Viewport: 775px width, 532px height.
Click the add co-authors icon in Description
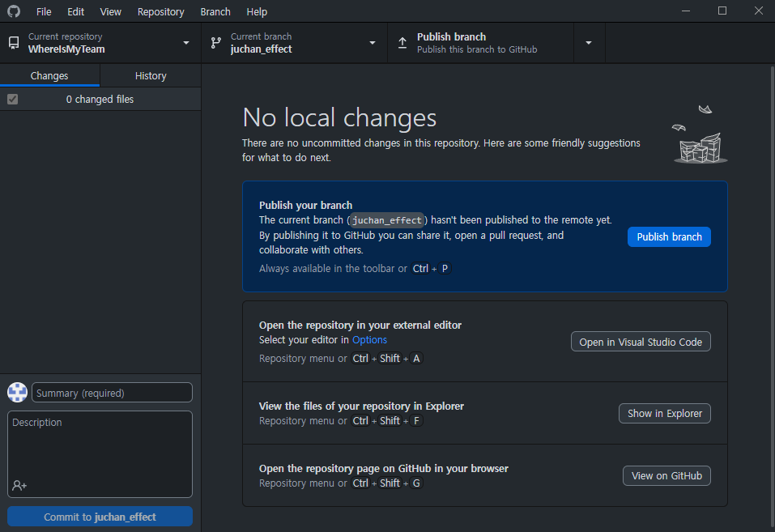(x=19, y=486)
